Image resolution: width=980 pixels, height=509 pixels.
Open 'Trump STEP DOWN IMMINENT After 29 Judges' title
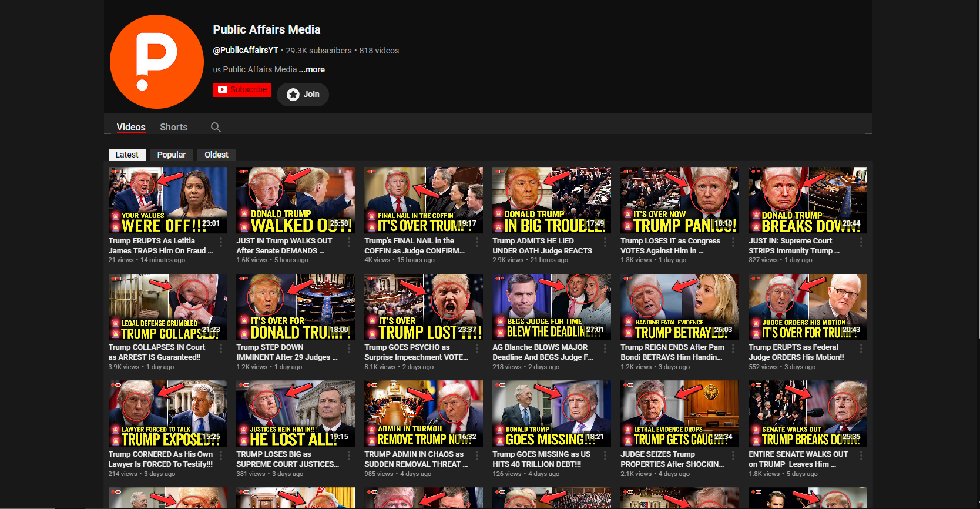pyautogui.click(x=287, y=352)
